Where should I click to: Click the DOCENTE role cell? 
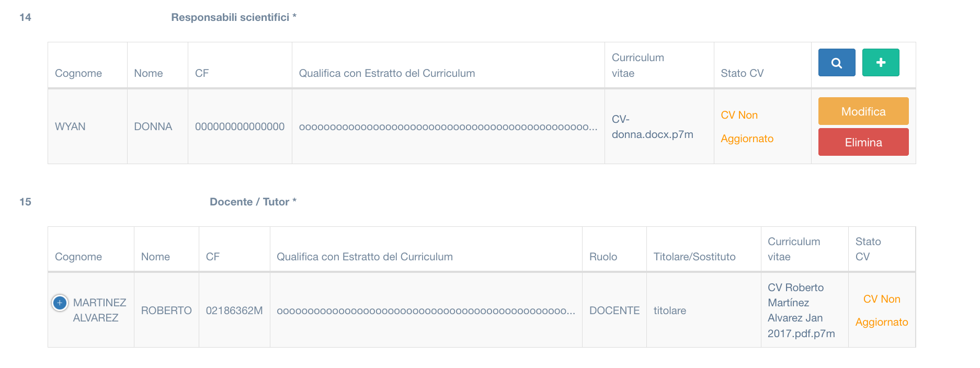pos(614,310)
